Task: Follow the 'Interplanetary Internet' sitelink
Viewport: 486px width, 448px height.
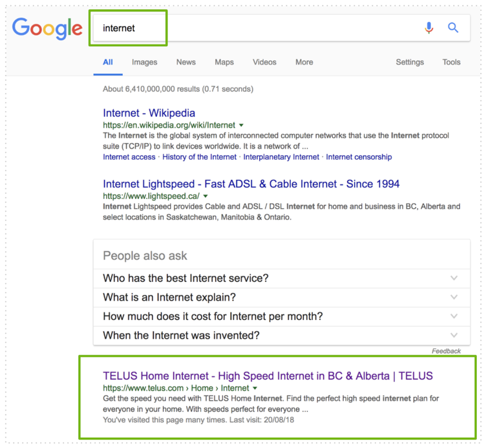Action: tap(281, 157)
